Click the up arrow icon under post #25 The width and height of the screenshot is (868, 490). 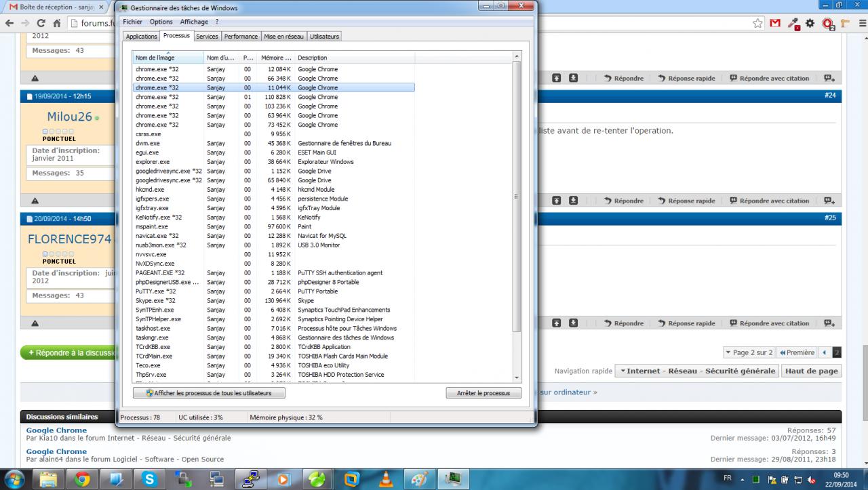pos(556,323)
